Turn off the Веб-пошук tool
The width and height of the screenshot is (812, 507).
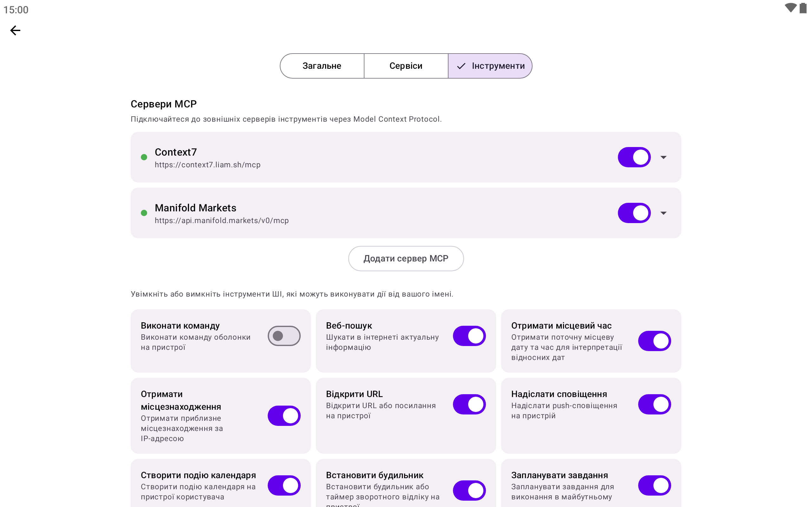pos(469,336)
